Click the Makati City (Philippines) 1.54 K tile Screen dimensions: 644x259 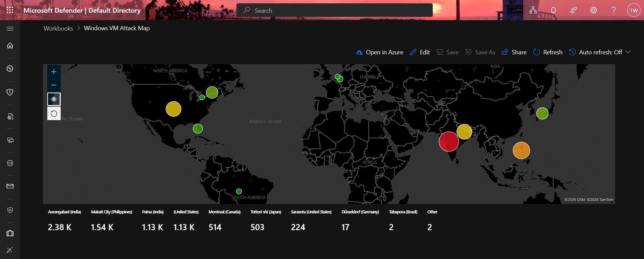tap(111, 221)
